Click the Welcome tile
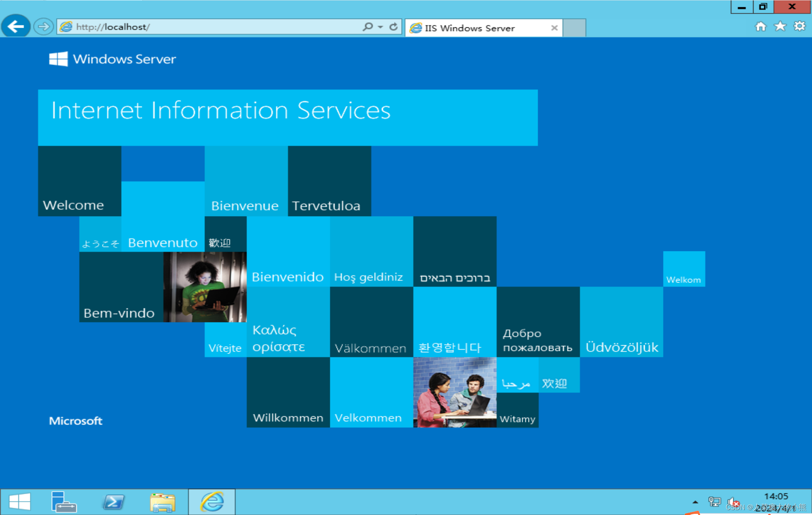This screenshot has width=812, height=515. [x=79, y=181]
